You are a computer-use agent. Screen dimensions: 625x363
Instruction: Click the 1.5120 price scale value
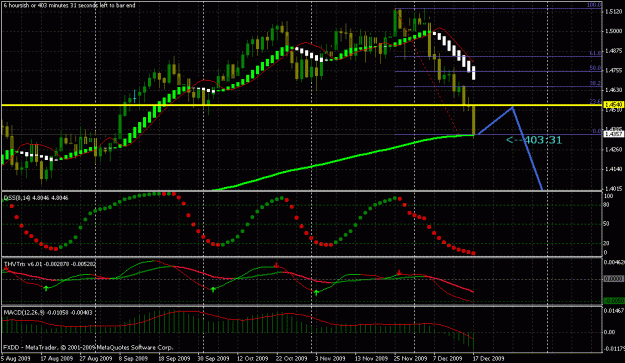click(x=614, y=12)
